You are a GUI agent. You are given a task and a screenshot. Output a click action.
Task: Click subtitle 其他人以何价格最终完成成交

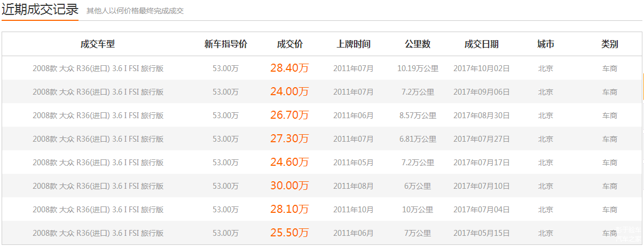135,11
